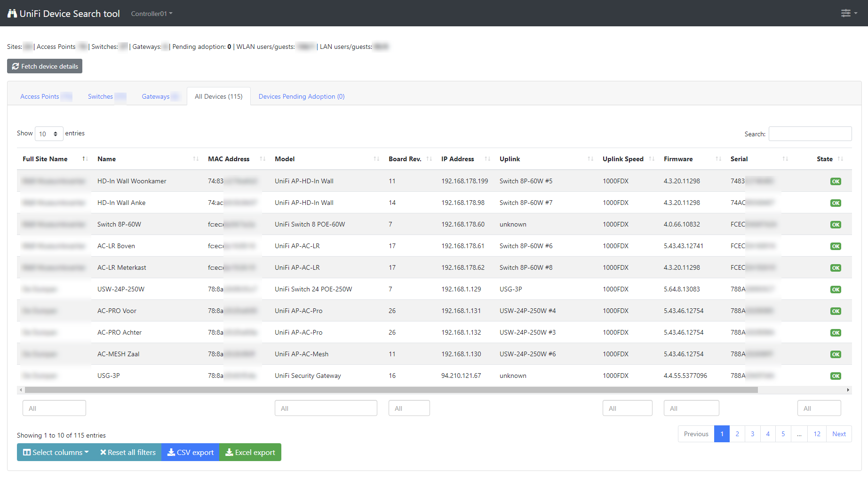Open the Controller01 dropdown
This screenshot has width=868, height=478.
[151, 14]
